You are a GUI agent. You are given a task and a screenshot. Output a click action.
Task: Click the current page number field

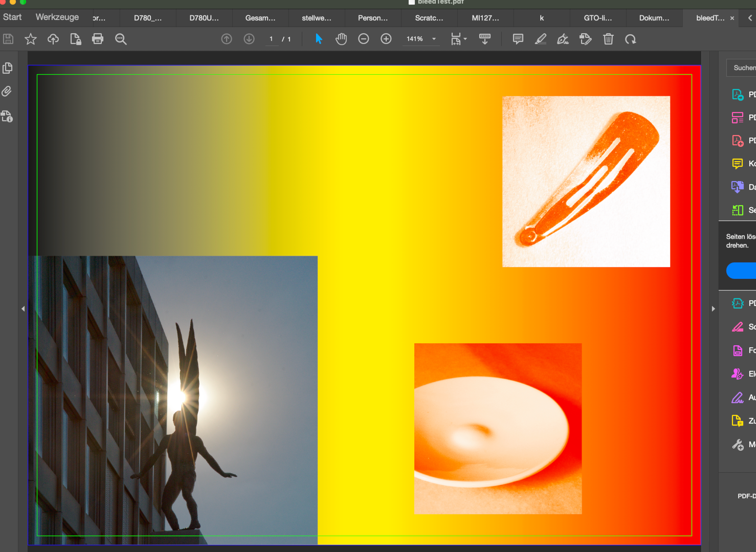coord(272,39)
